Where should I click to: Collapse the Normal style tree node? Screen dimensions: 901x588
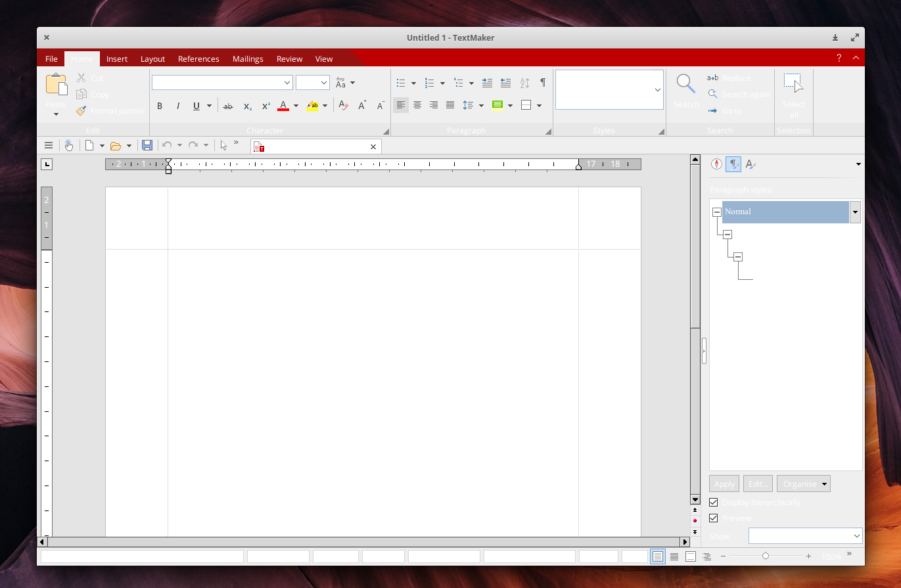coord(717,212)
